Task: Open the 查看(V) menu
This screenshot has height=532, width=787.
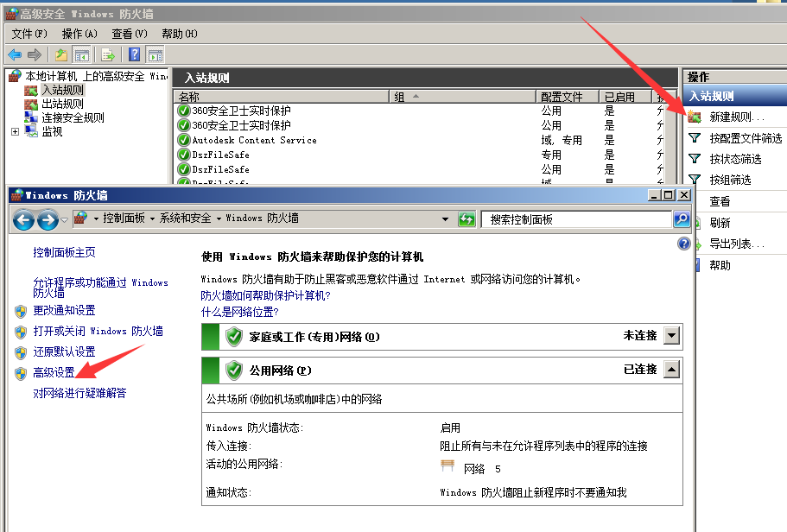Action: tap(129, 34)
